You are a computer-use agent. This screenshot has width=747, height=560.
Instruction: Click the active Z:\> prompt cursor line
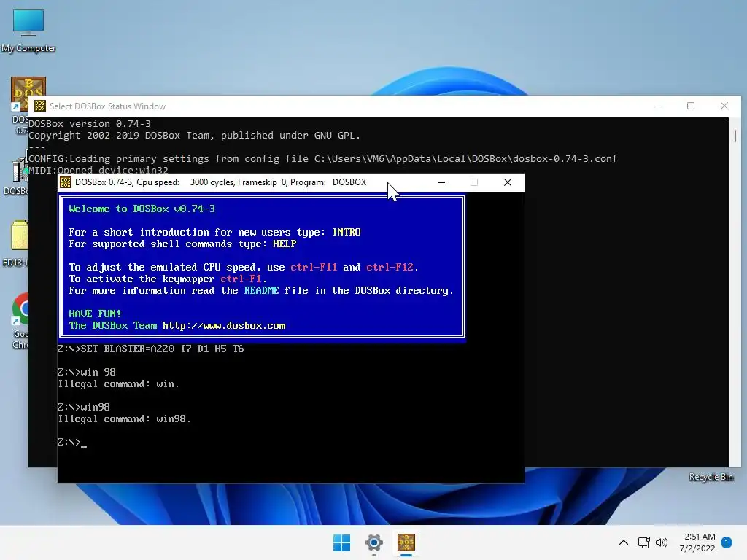[72, 443]
